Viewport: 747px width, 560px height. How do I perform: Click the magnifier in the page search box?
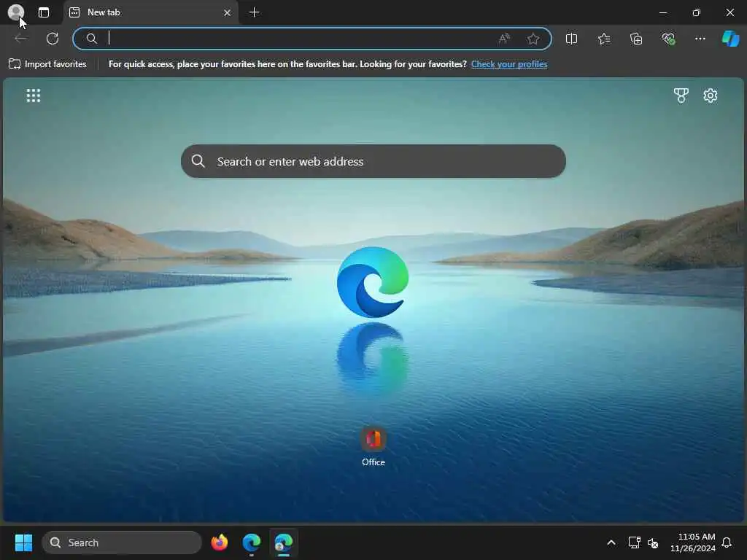198,161
